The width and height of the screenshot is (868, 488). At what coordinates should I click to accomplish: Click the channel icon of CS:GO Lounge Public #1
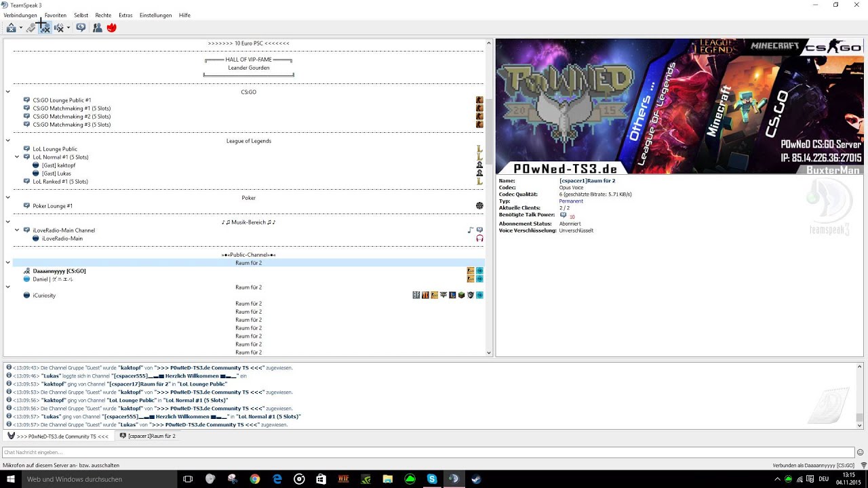[26, 100]
